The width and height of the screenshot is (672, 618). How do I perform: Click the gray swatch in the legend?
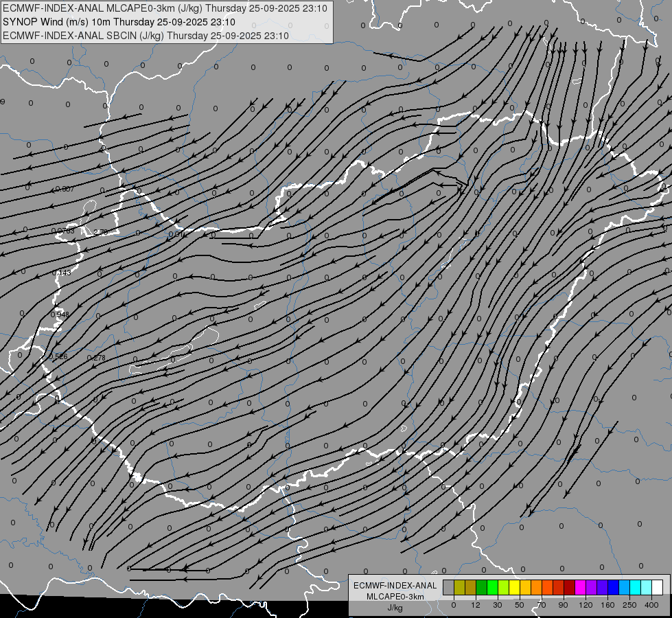449,587
